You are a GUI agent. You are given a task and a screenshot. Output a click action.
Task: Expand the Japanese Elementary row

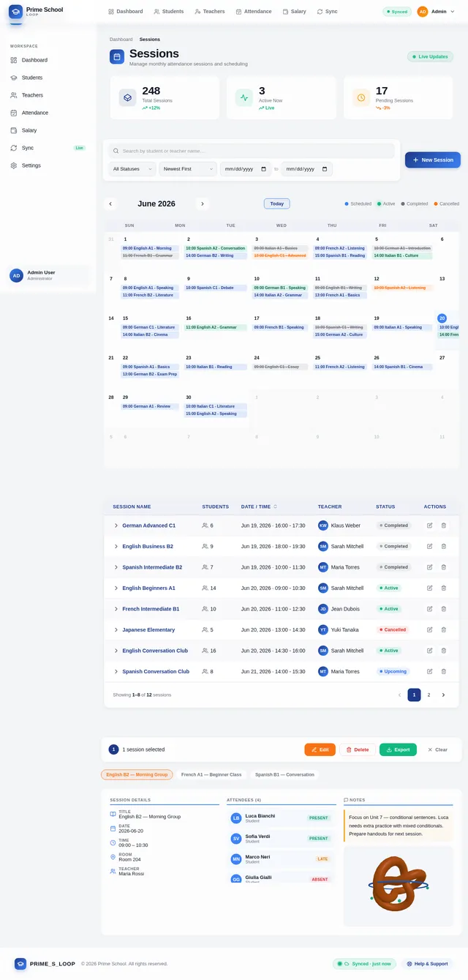(116, 629)
